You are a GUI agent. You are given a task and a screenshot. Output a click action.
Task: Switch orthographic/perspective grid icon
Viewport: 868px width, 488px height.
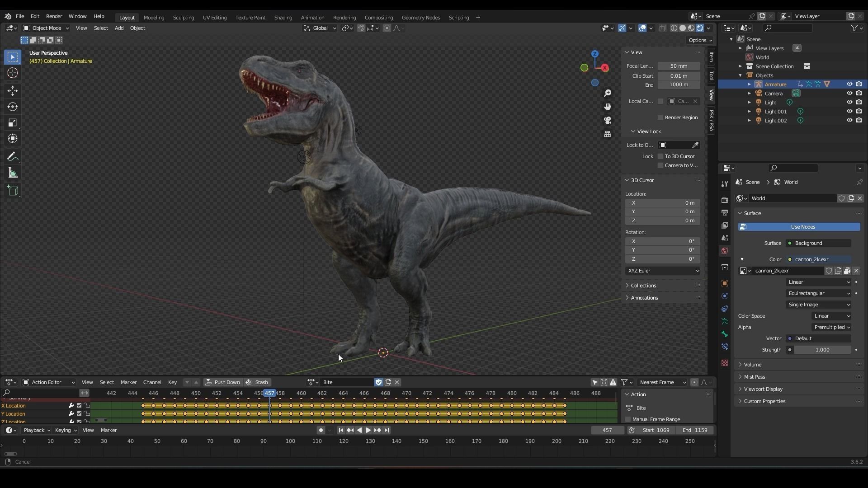tap(608, 134)
